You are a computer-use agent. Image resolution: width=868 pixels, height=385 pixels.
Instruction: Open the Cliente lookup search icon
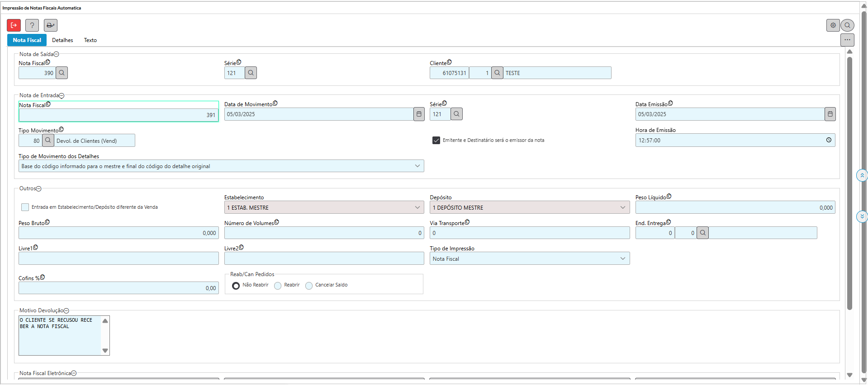tap(497, 73)
